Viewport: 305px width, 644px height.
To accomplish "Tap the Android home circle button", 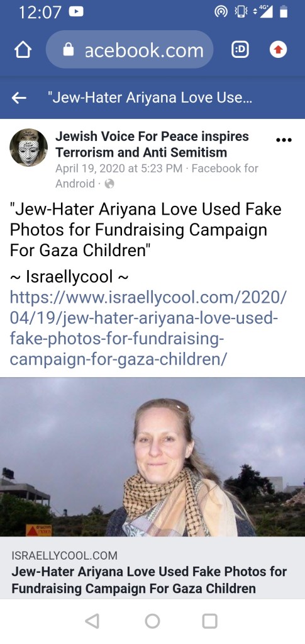I will (152, 621).
